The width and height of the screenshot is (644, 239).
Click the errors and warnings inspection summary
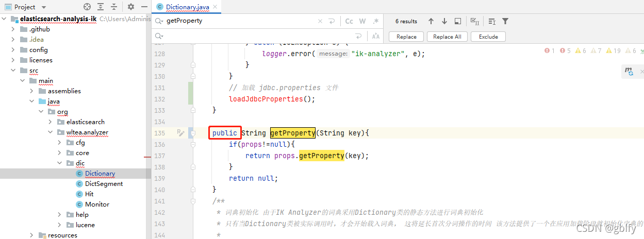tap(593, 50)
